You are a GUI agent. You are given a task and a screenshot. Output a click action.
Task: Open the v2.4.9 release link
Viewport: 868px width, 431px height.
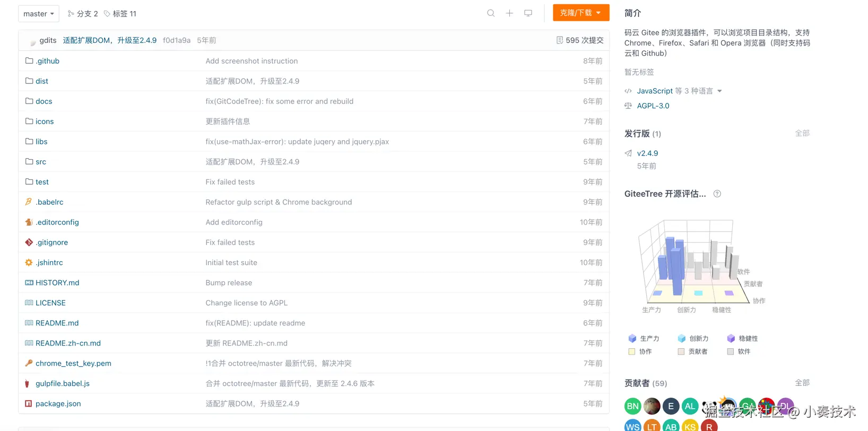647,153
